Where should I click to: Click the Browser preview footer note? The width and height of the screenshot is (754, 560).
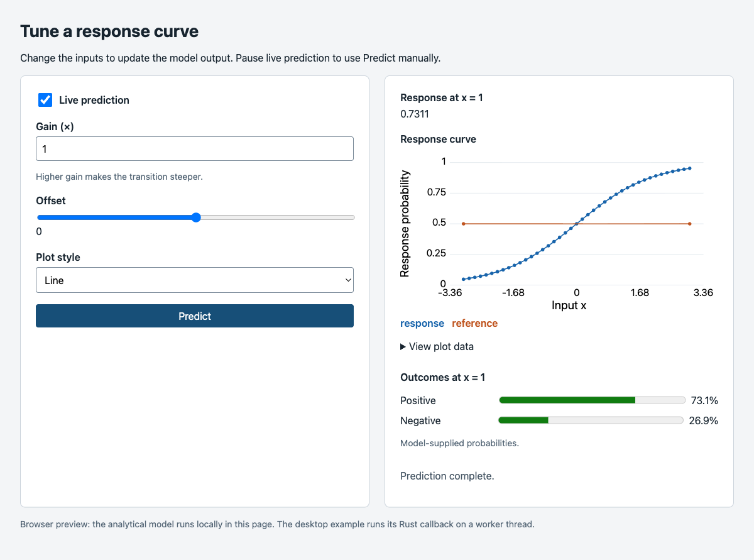point(277,524)
